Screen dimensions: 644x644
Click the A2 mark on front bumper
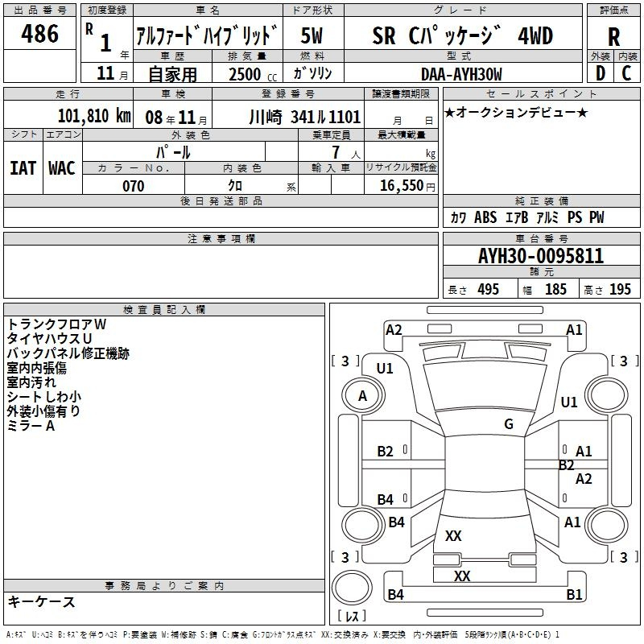coord(394,329)
